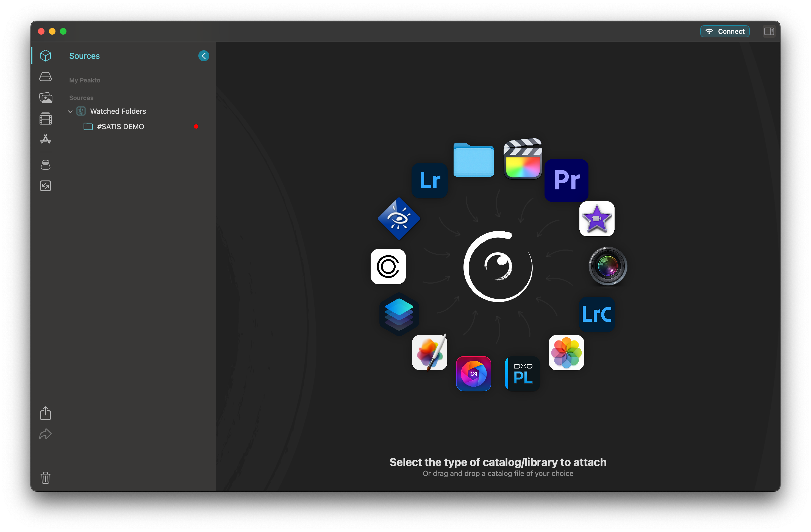811x532 pixels.
Task: Collapse the Sources sidebar with chevron button
Action: point(203,56)
